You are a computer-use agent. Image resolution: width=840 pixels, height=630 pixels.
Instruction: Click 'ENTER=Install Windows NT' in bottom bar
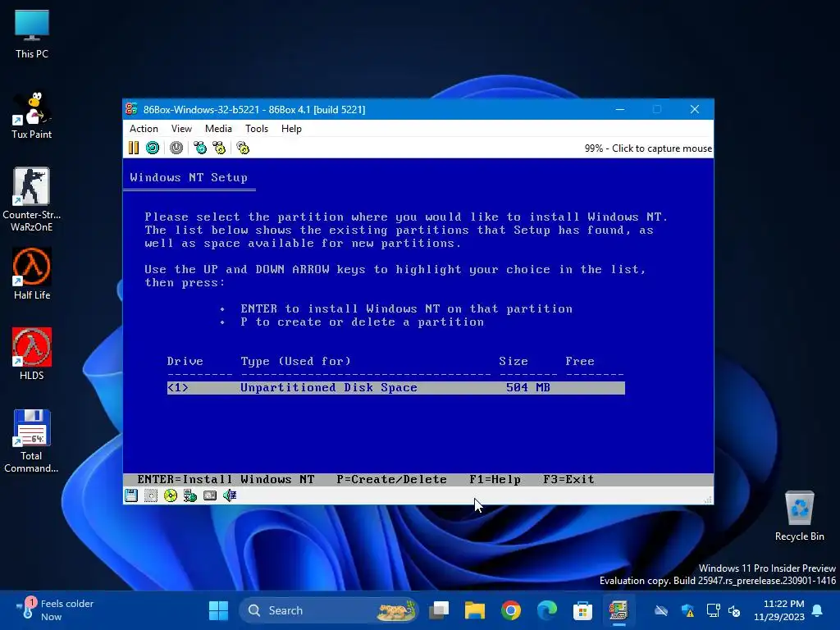(226, 479)
